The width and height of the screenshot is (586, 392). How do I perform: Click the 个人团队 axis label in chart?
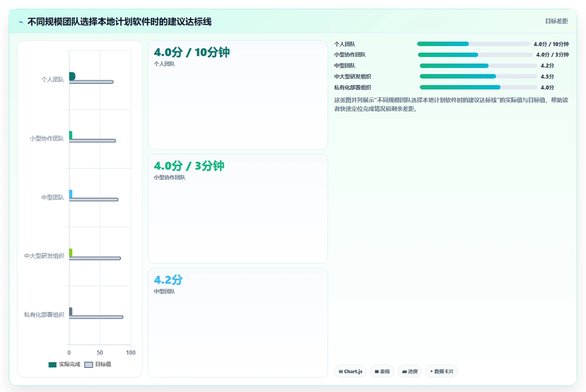[53, 80]
